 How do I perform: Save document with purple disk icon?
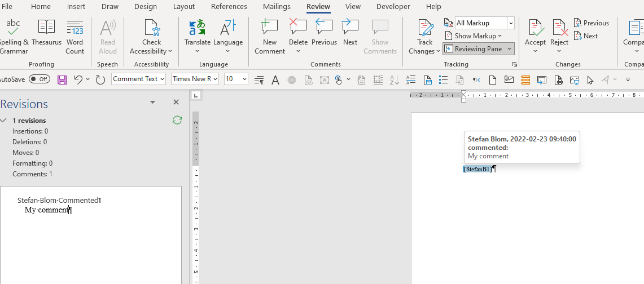(62, 79)
